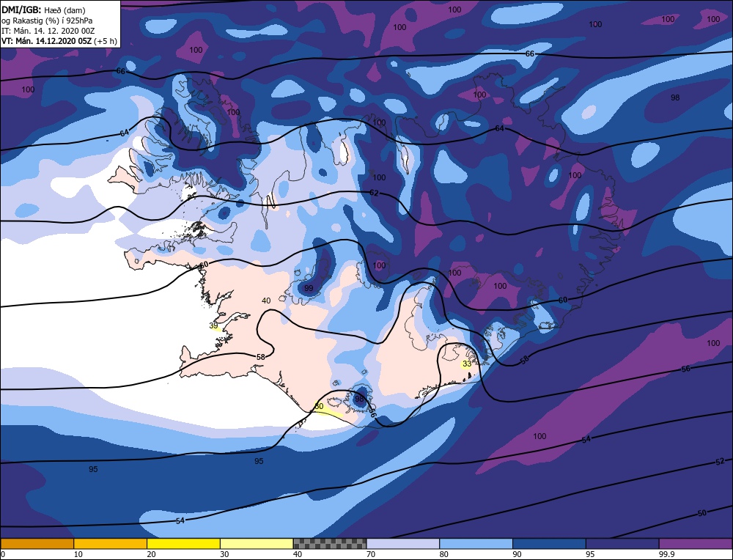Viewport: 733px width, 560px height.
Task: Click the checkered 40–70 legend swatch
Action: (x=330, y=543)
